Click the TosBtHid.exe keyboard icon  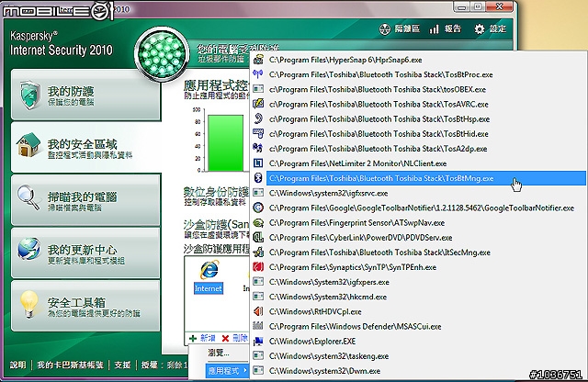point(258,133)
